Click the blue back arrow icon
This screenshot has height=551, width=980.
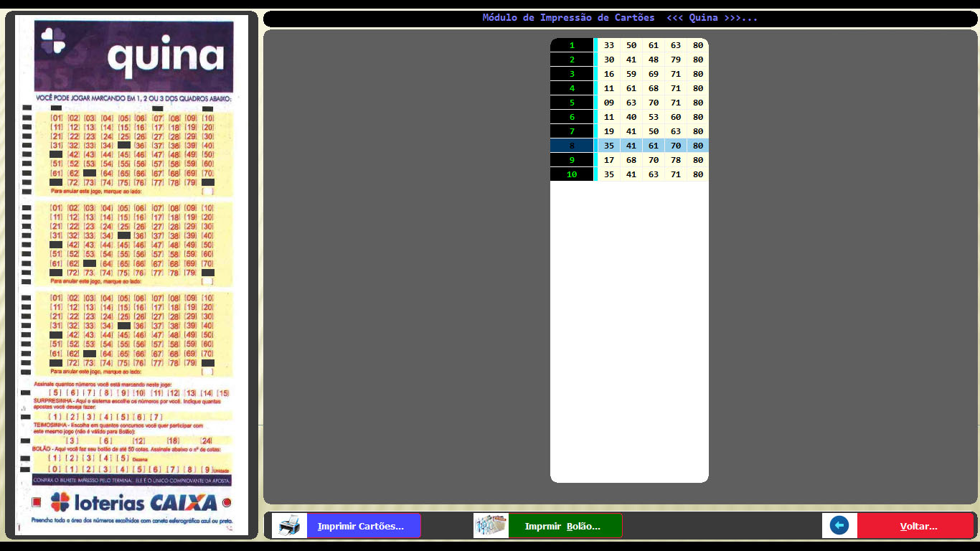(839, 526)
